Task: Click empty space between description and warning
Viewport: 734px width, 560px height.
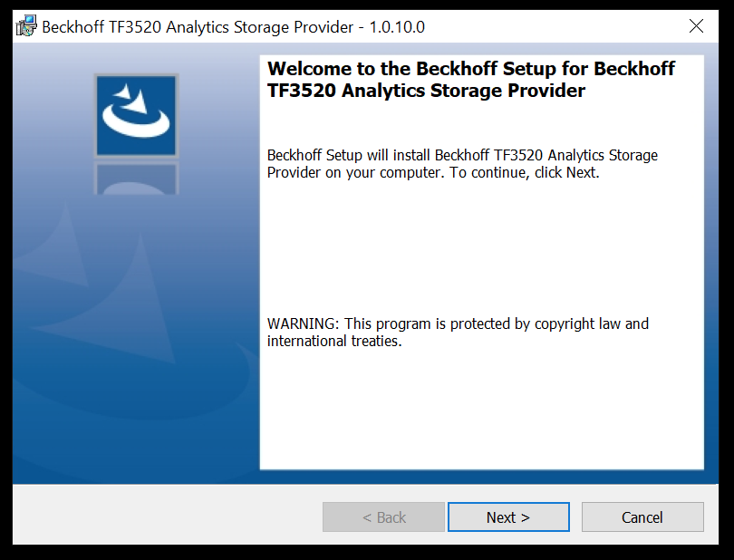Action: click(x=482, y=248)
